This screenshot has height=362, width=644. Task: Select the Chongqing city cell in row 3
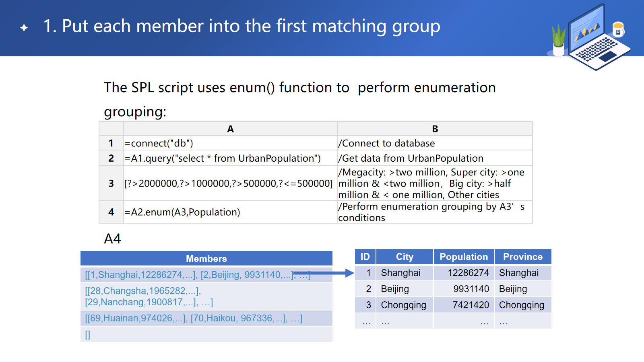tap(404, 305)
